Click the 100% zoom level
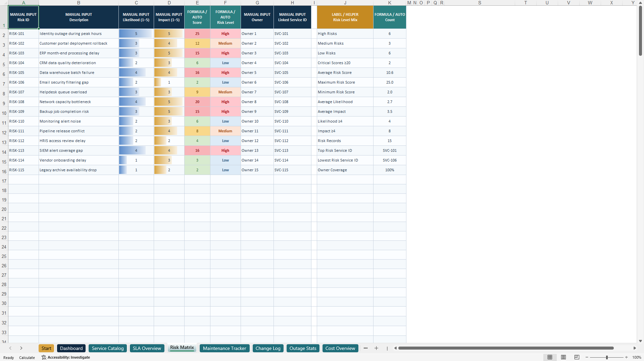Image resolution: width=644 pixels, height=361 pixels. pos(637,357)
